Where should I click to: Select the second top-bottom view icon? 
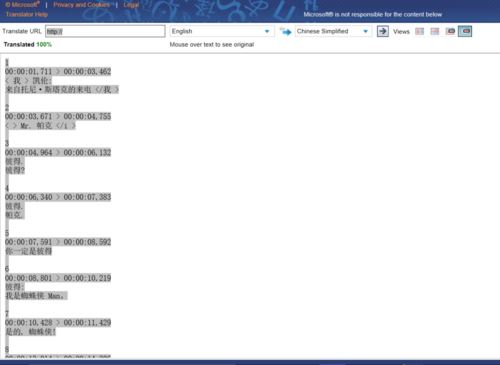click(x=435, y=31)
